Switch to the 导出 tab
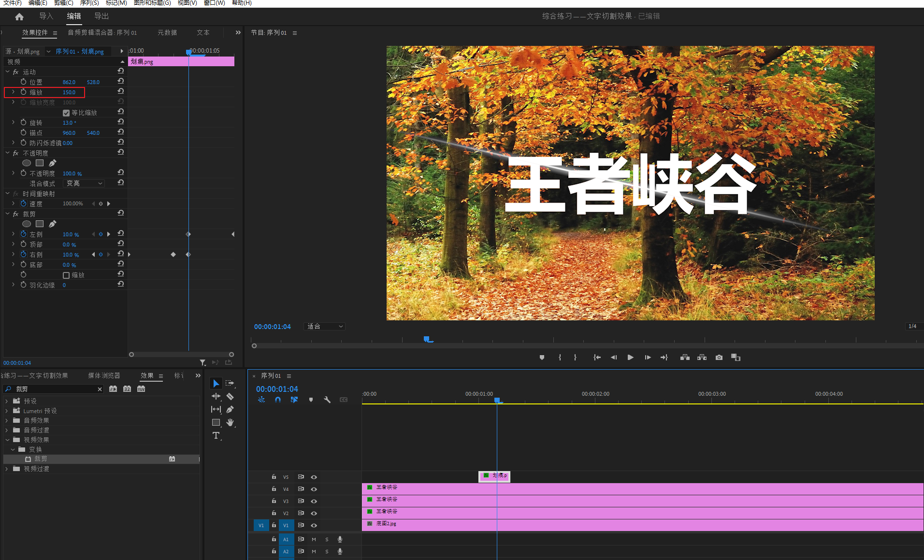The width and height of the screenshot is (924, 560). (101, 16)
